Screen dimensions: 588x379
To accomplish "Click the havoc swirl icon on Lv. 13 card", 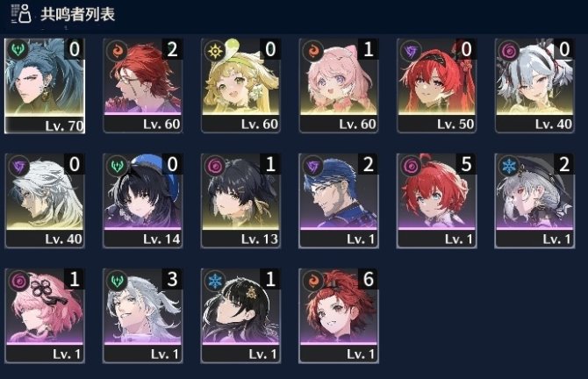I will 215,165.
